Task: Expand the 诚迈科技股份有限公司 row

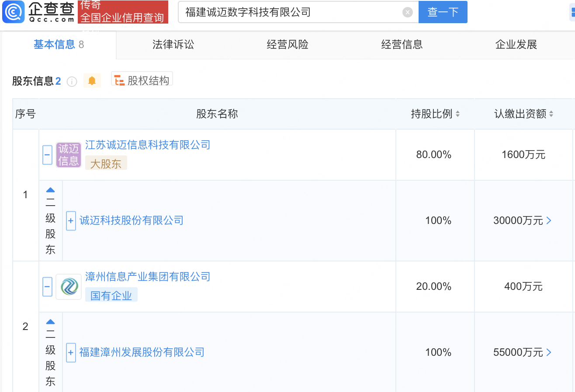Action: click(71, 221)
